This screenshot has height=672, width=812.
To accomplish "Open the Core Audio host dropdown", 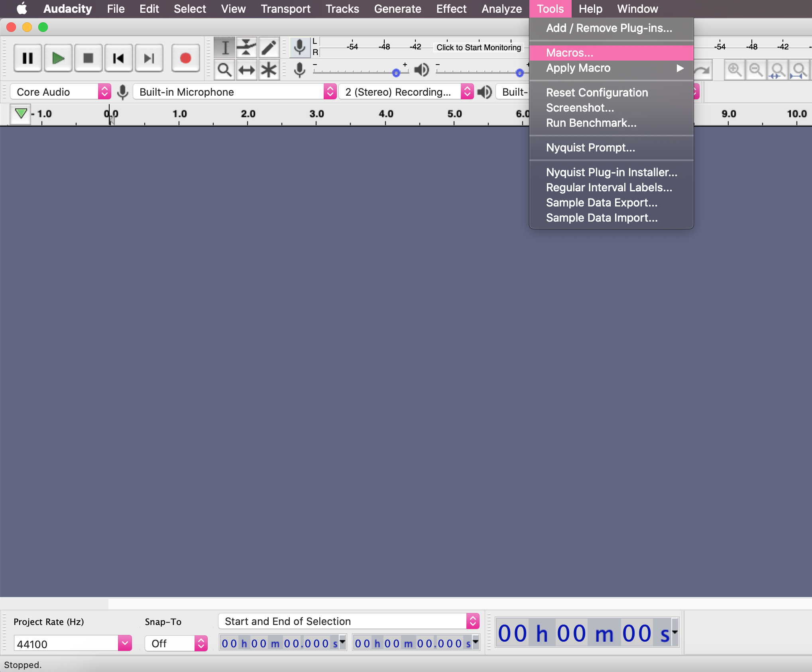I will click(104, 92).
